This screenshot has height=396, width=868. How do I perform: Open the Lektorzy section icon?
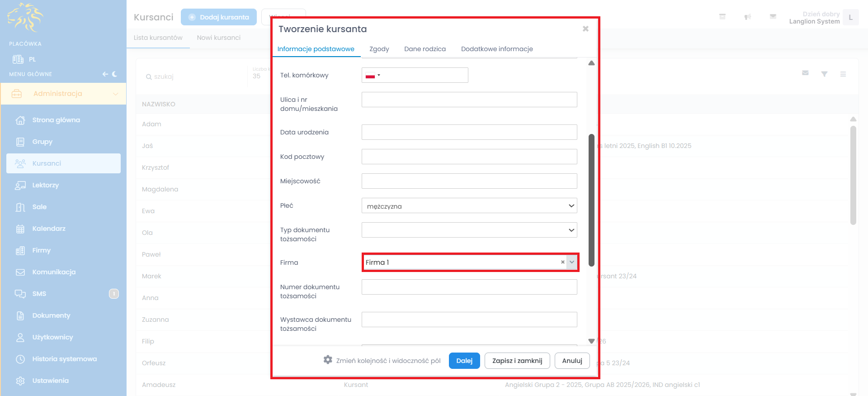point(20,185)
